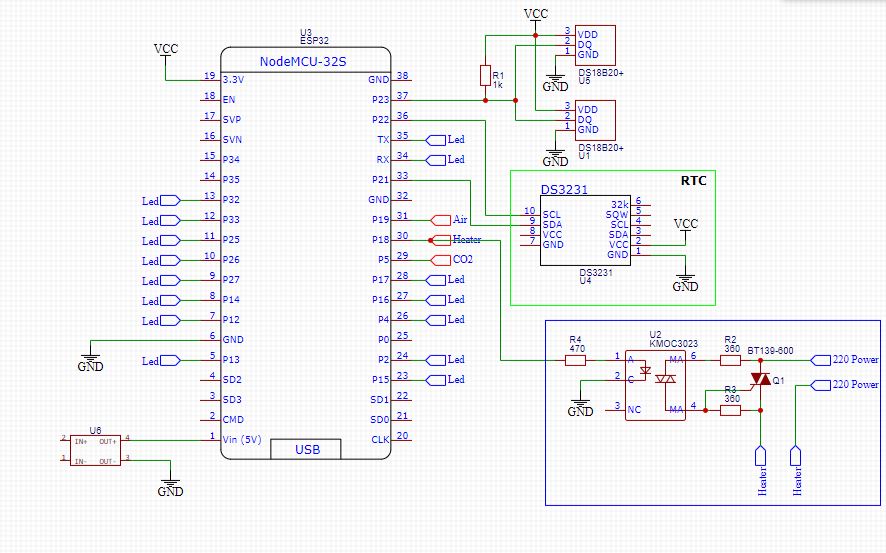Screen dimensions: 886x553
Task: Click the Led net port at P32
Action: pyautogui.click(x=168, y=200)
